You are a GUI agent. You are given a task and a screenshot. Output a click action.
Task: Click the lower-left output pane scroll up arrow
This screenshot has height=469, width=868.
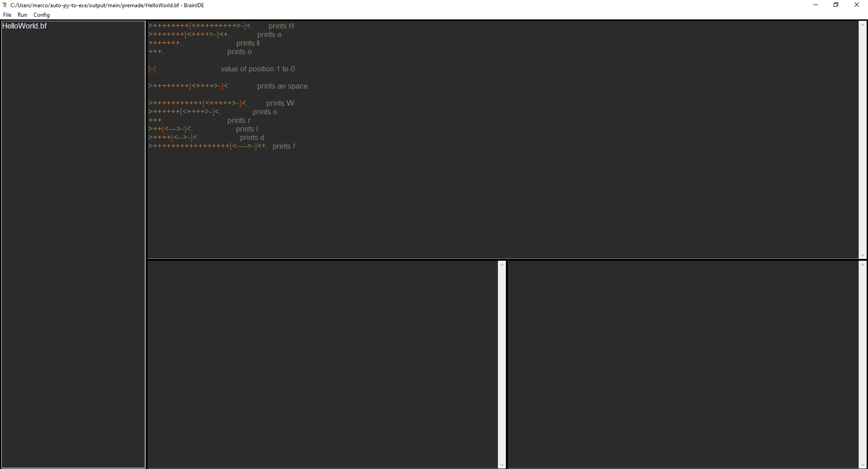502,265
